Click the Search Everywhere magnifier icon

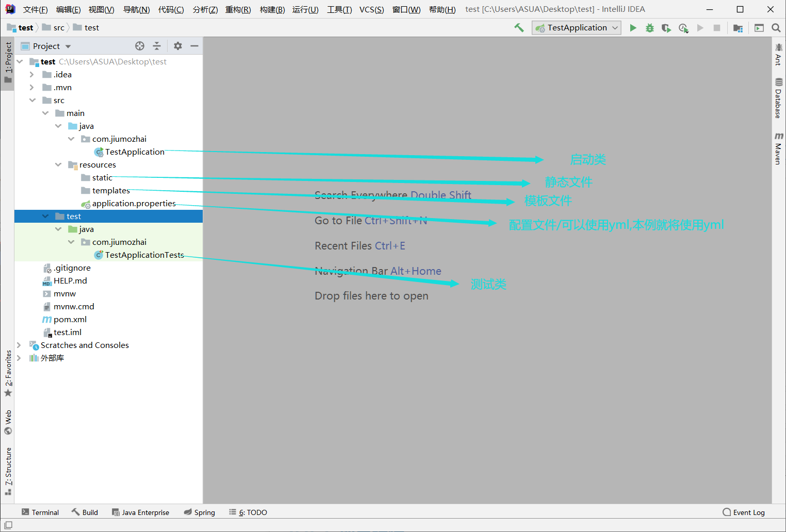[x=776, y=28]
